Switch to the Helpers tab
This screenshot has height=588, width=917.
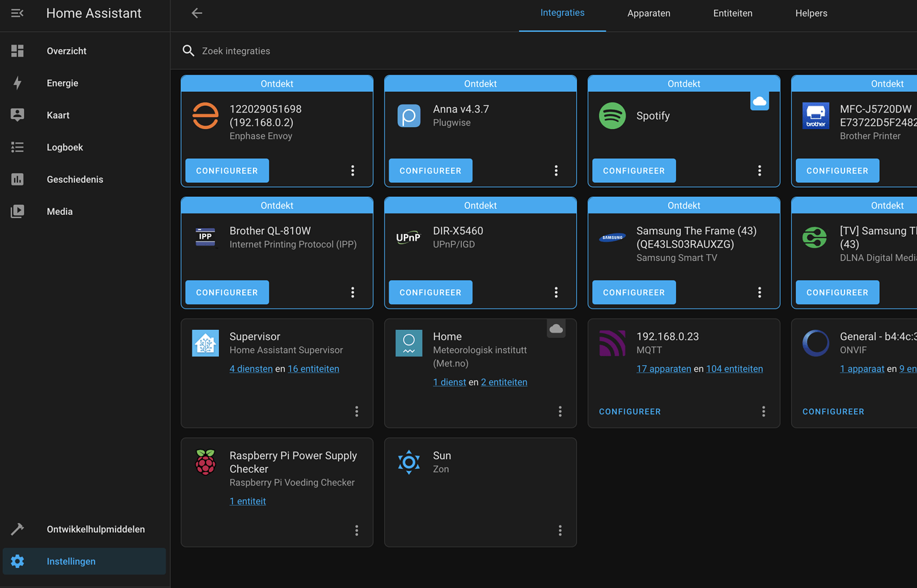[811, 13]
